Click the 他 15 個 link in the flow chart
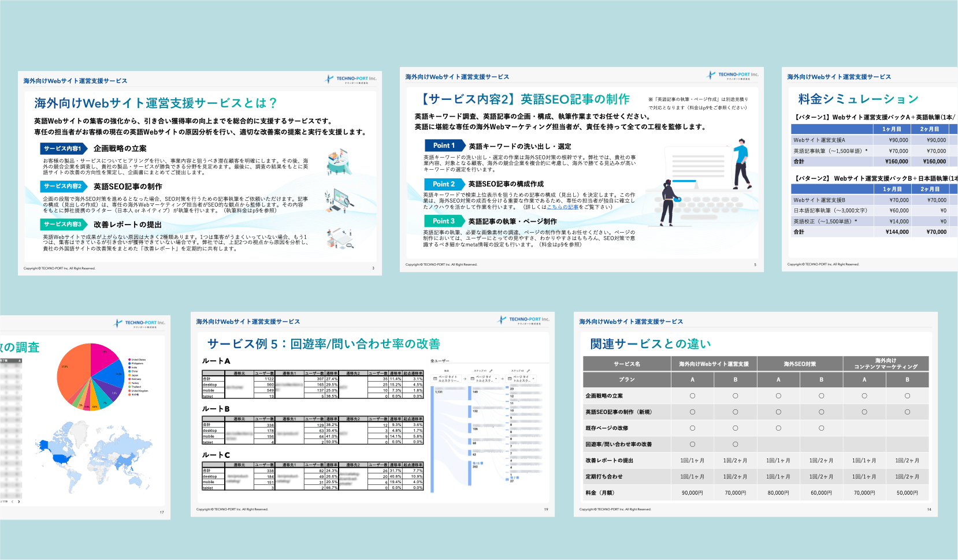This screenshot has height=560, width=958. pyautogui.click(x=477, y=464)
